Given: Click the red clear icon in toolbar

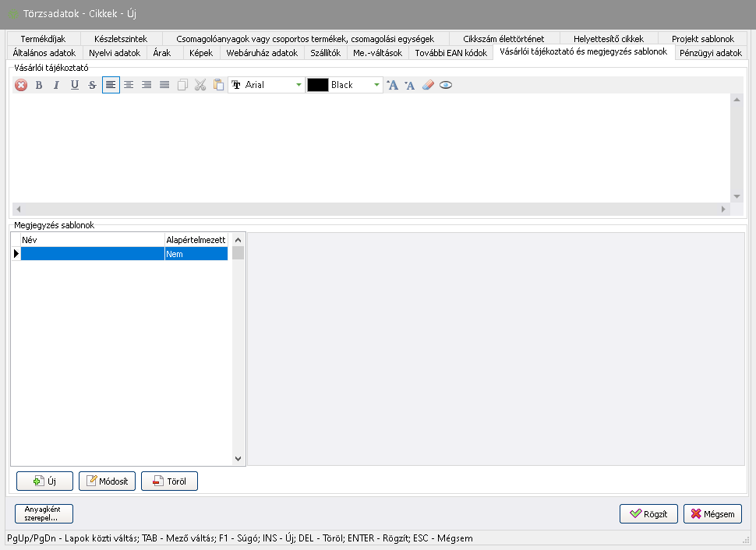Looking at the screenshot, I should pos(21,85).
